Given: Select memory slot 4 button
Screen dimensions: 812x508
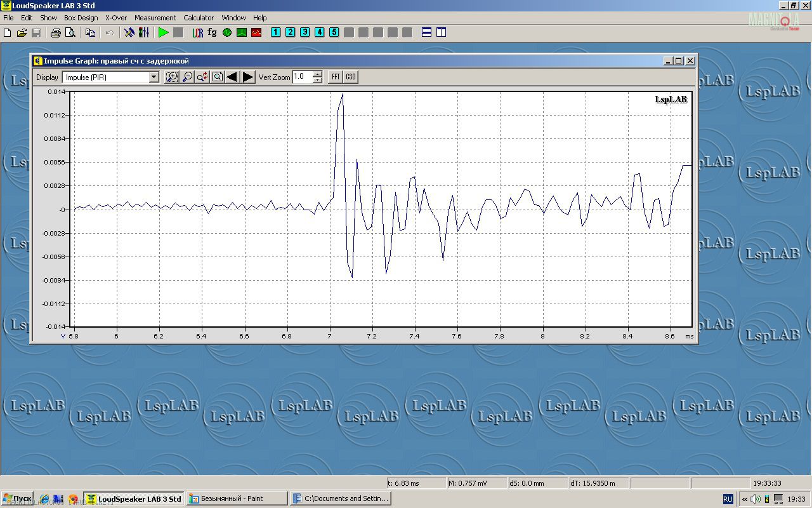Looking at the screenshot, I should point(320,32).
